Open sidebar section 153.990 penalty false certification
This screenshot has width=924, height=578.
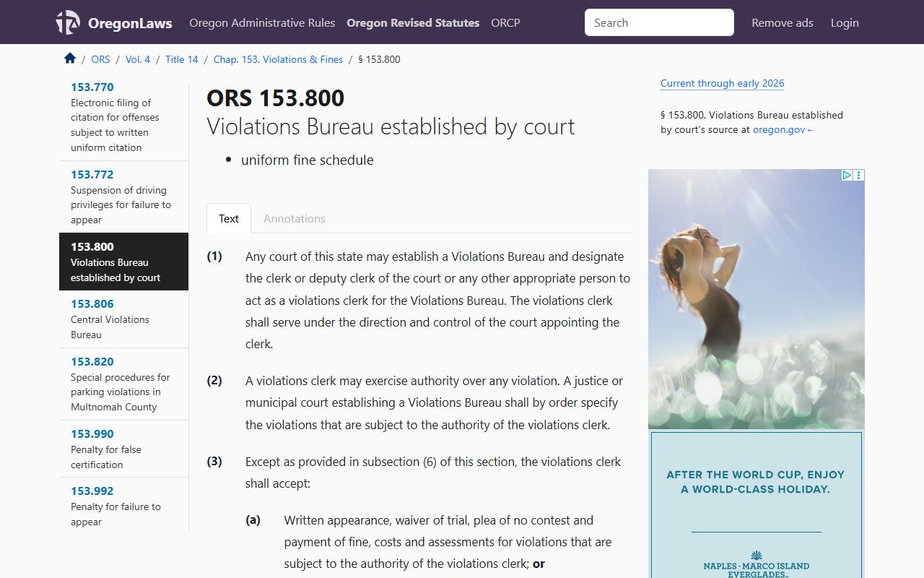(123, 449)
